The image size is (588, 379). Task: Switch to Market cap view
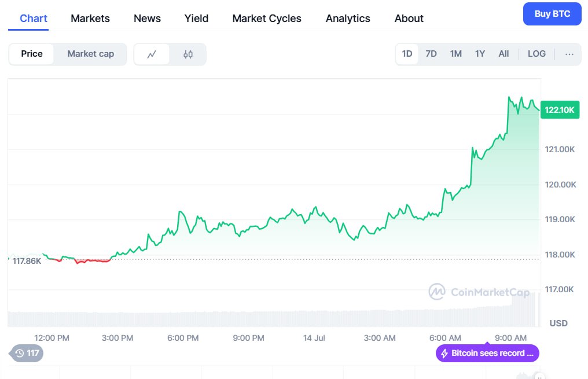(90, 54)
